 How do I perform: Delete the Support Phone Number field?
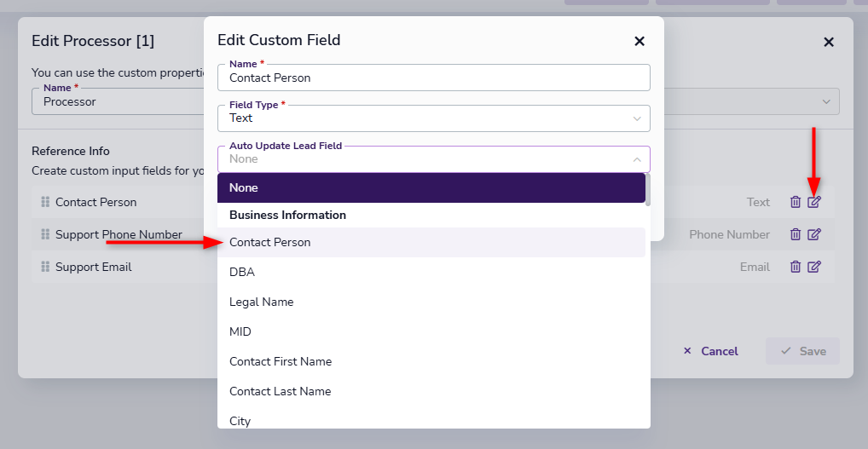point(795,234)
